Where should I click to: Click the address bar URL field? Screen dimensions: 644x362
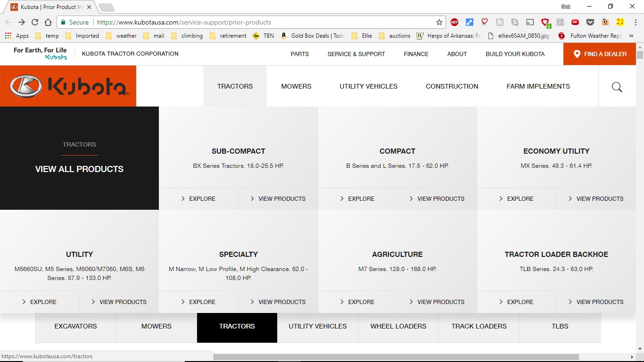(x=264, y=22)
